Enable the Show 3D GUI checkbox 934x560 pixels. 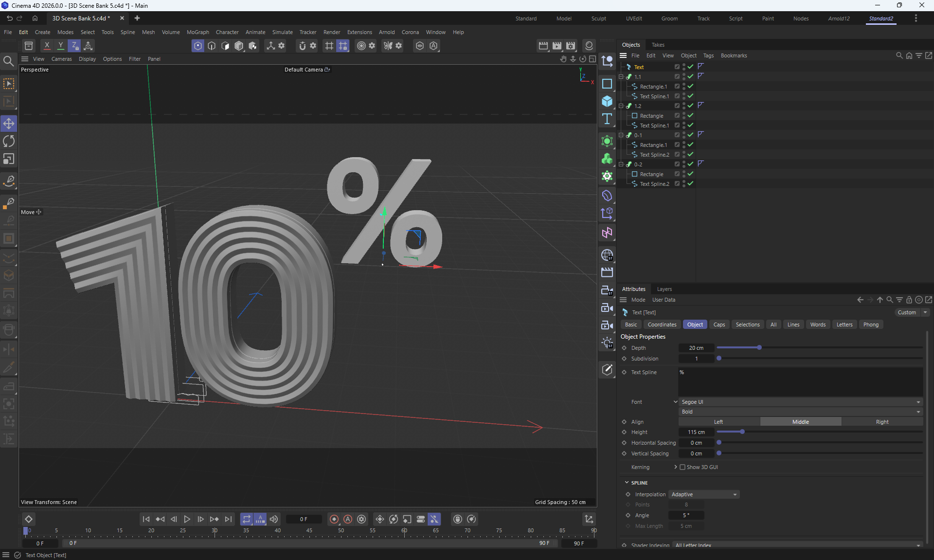(683, 467)
